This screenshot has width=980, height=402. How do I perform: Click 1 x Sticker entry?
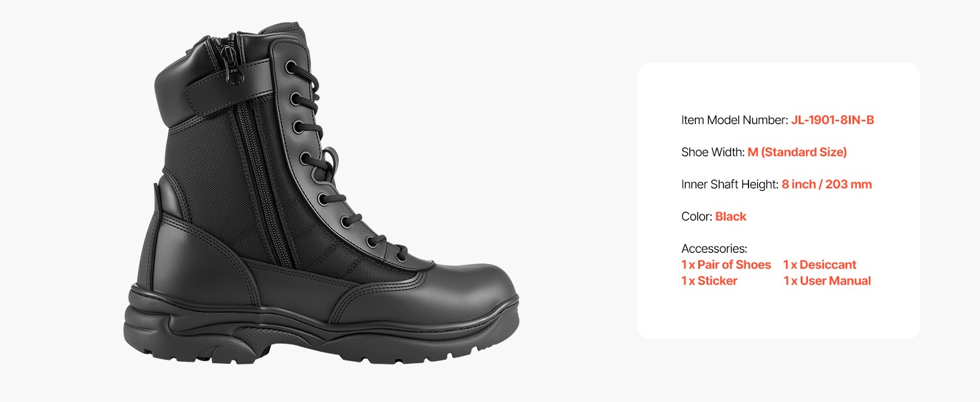pos(710,281)
